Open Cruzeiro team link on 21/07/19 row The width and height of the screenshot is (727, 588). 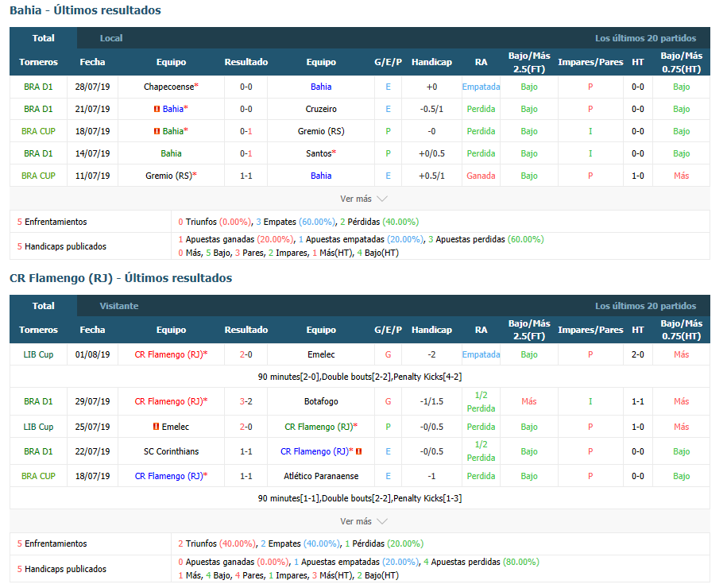coord(321,109)
